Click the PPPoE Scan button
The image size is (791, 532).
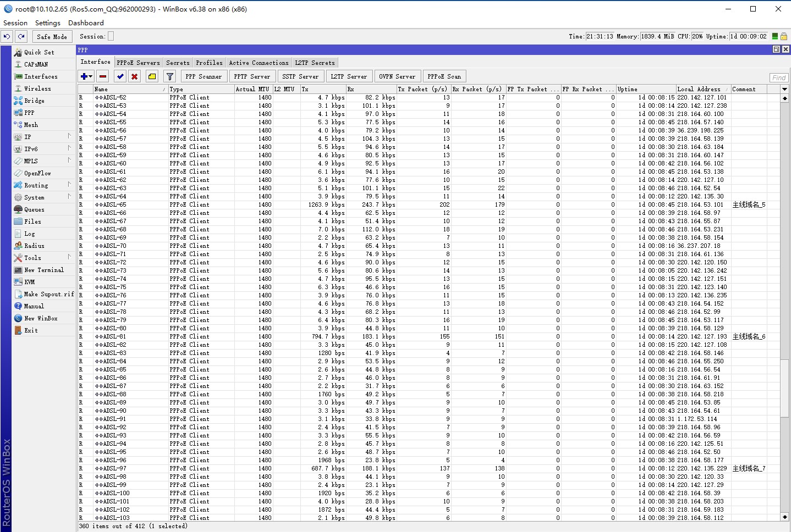(x=444, y=76)
